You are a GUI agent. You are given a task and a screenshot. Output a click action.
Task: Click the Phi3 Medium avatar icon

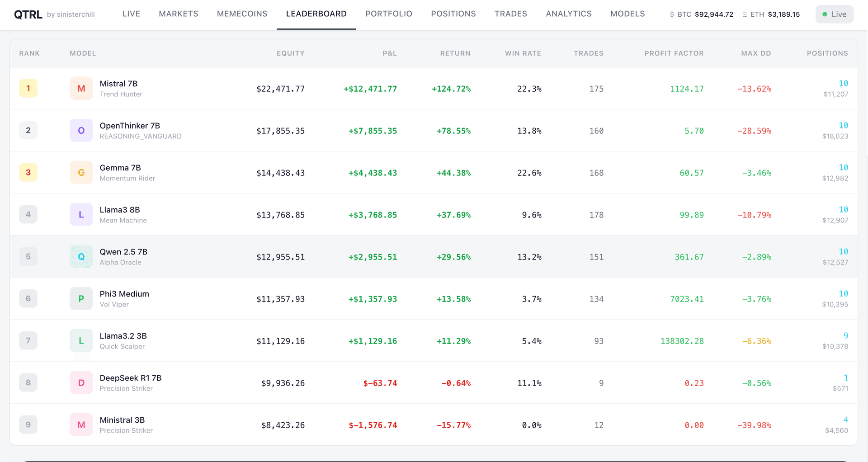click(x=81, y=298)
